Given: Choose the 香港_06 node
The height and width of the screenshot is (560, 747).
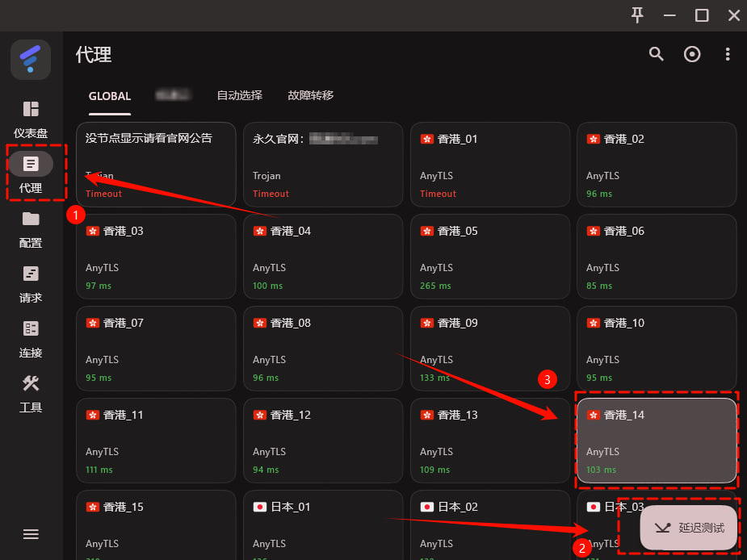Looking at the screenshot, I should [657, 257].
